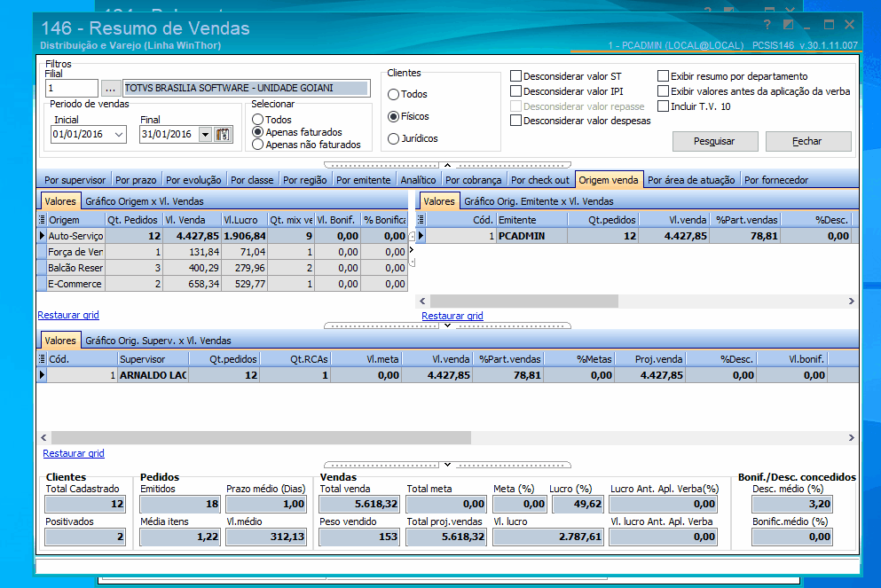Click the skin/theme icon beside help
This screenshot has height=588, width=881.
click(789, 25)
